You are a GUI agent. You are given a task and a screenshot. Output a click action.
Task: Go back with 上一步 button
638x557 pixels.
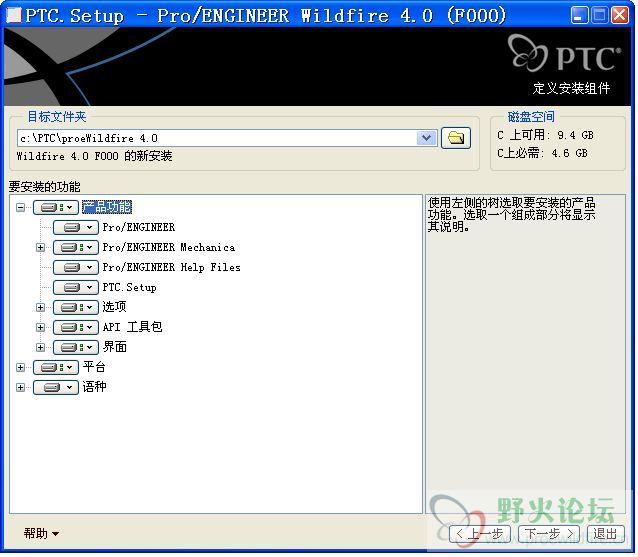point(480,533)
